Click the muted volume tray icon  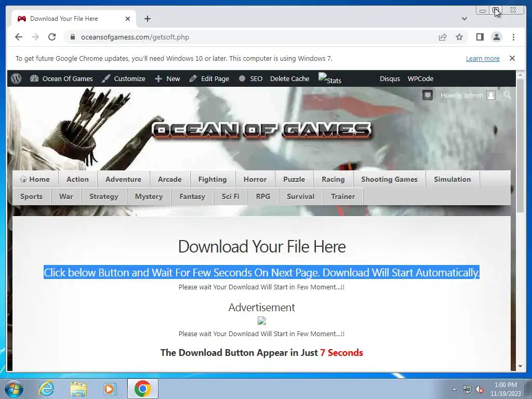pyautogui.click(x=479, y=390)
